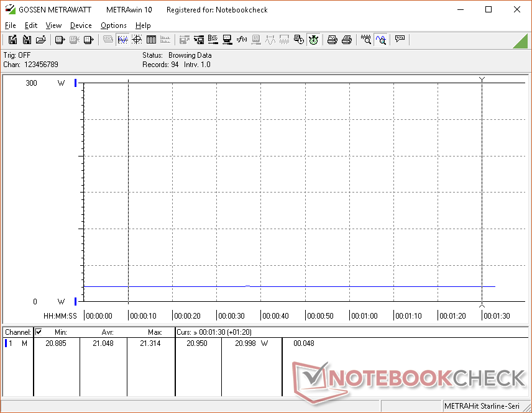The height and width of the screenshot is (413, 532).
Task: Click the Max value 21.314
Action: (x=150, y=343)
